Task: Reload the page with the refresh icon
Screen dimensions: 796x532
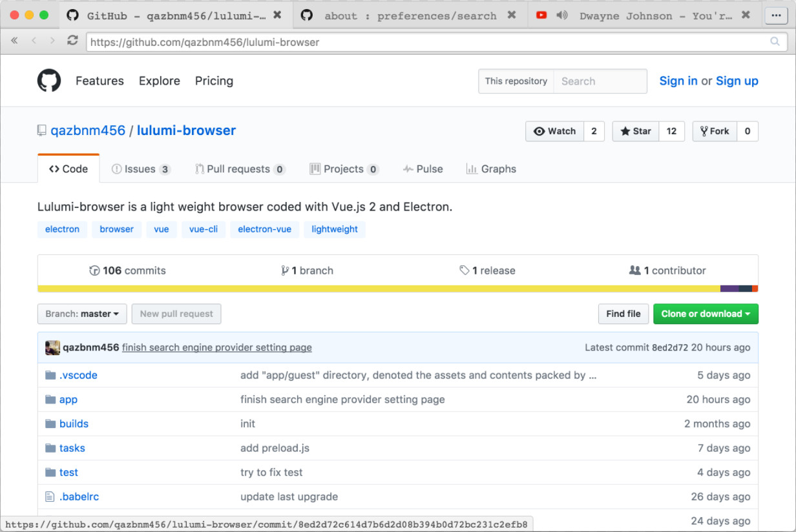Action: 72,41
